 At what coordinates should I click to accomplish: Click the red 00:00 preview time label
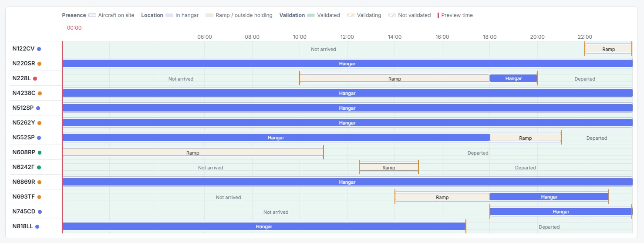tap(74, 28)
